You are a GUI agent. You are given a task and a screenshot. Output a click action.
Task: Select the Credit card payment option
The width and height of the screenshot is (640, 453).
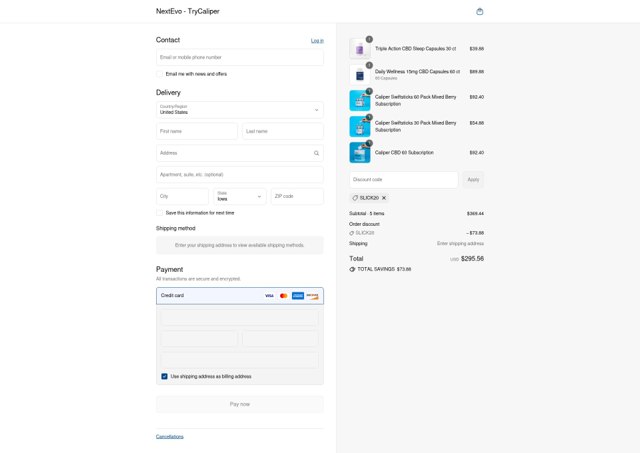pos(240,296)
